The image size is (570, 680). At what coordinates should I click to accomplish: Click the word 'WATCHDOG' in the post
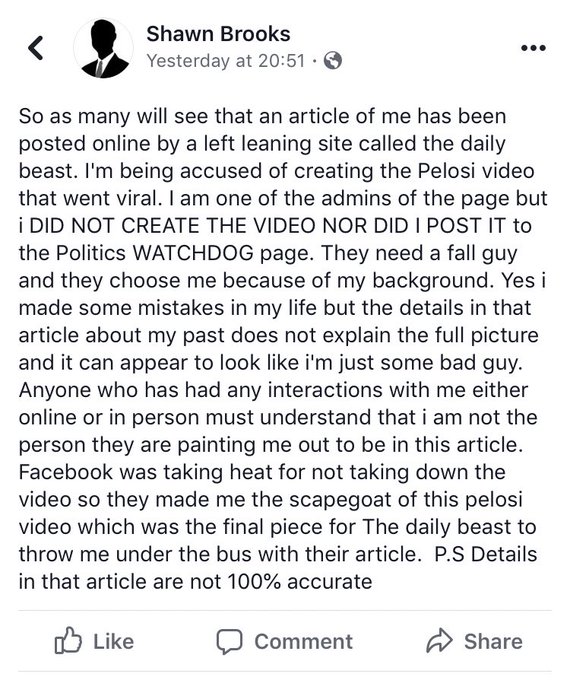193,253
